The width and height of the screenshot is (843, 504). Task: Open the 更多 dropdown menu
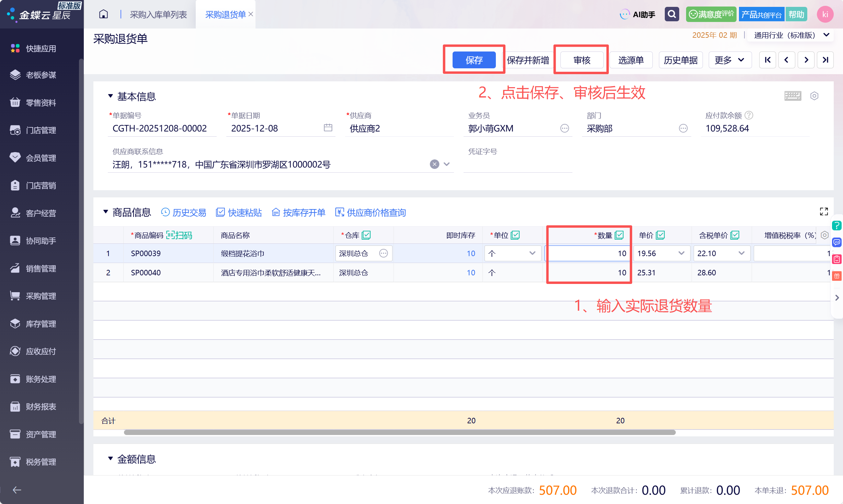[x=730, y=60]
